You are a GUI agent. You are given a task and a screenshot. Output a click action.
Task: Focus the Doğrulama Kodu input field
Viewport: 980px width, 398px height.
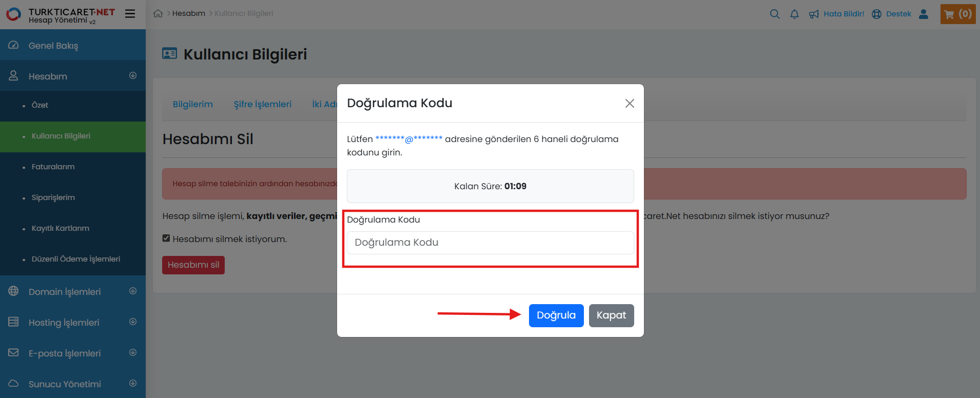[x=490, y=243]
